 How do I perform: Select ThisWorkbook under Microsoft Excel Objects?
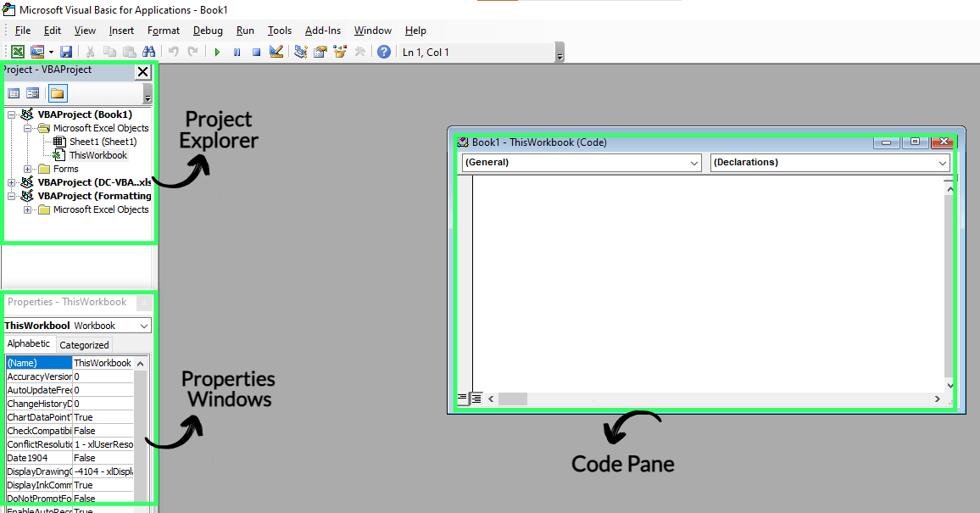[96, 155]
